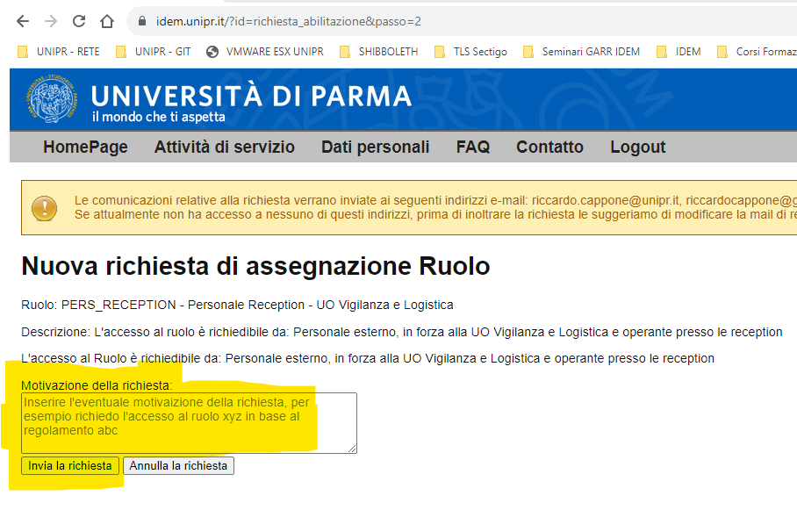Image resolution: width=797 pixels, height=532 pixels.
Task: Log out using the Logout menu item
Action: pos(637,147)
